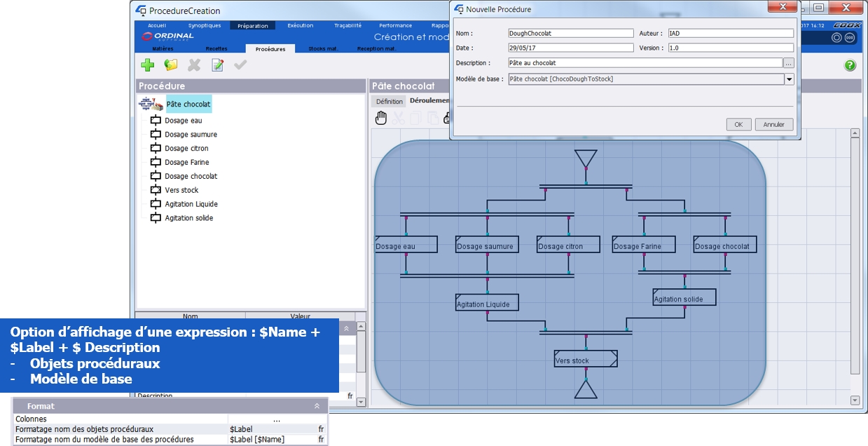This screenshot has height=446, width=868.
Task: Switch to the Matières tab
Action: pyautogui.click(x=163, y=49)
